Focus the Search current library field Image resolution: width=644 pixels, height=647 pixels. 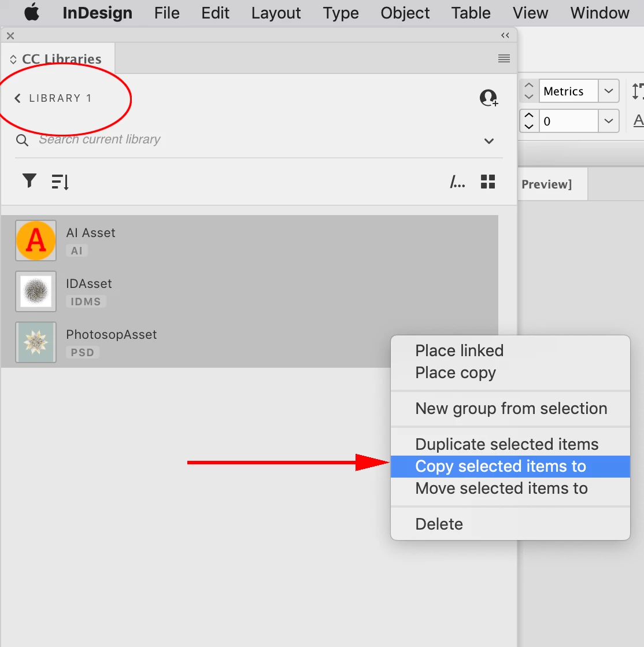tap(99, 139)
